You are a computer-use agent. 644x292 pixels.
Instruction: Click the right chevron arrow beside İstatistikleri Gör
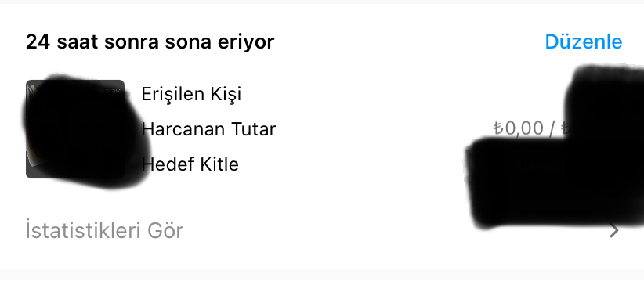coord(614,230)
